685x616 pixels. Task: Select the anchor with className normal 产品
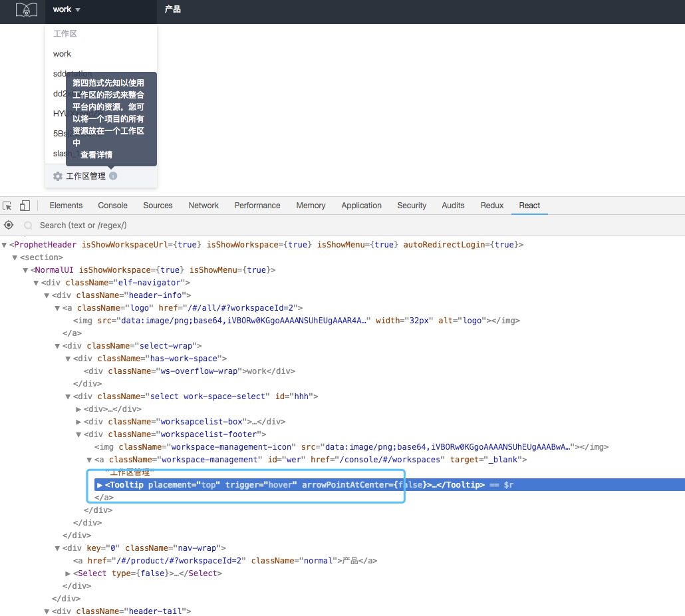tap(225, 561)
